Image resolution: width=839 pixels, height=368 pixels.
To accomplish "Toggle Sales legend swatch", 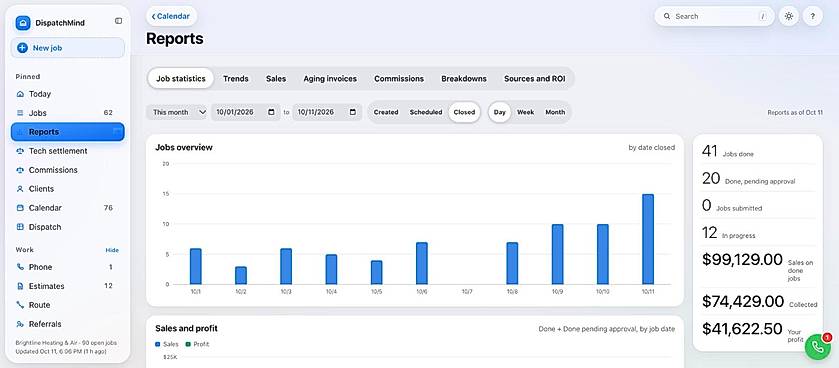I will 157,344.
